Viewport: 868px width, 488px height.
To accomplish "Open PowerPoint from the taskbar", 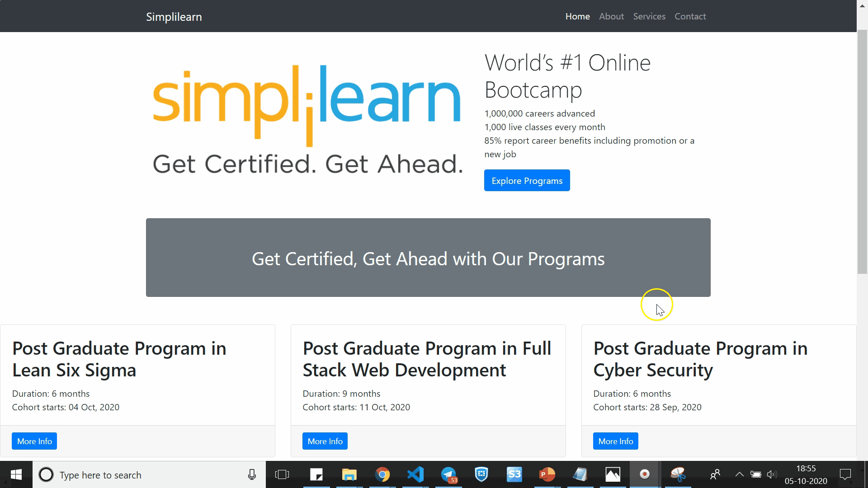I will (x=547, y=474).
